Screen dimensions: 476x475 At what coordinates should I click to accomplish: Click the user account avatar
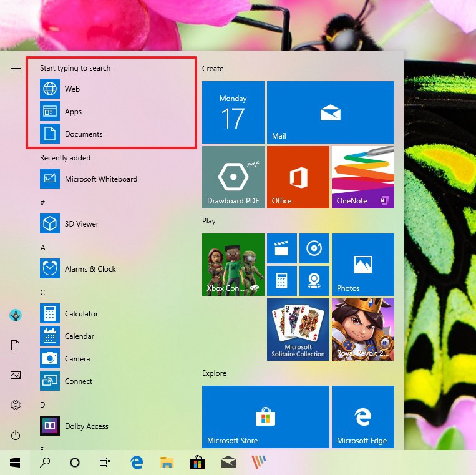coord(16,315)
